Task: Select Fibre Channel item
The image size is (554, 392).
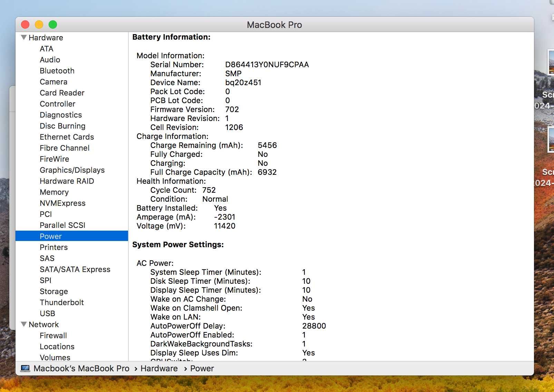Action: (x=65, y=148)
